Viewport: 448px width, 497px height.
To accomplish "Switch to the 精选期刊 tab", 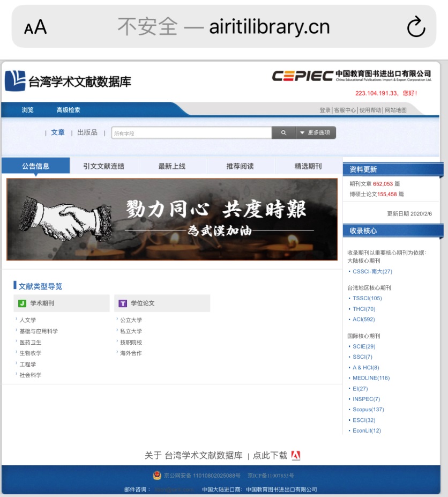I will [308, 166].
